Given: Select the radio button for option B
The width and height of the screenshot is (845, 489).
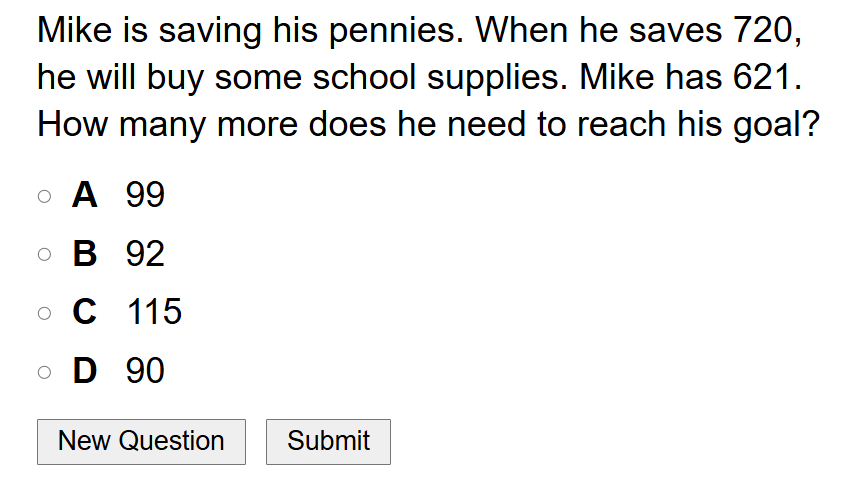Looking at the screenshot, I should coord(44,255).
